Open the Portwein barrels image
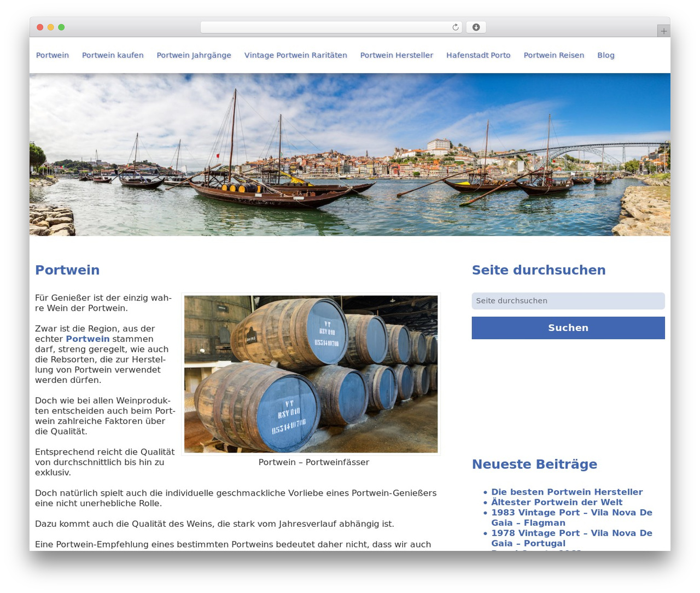This screenshot has width=700, height=593. (x=311, y=374)
